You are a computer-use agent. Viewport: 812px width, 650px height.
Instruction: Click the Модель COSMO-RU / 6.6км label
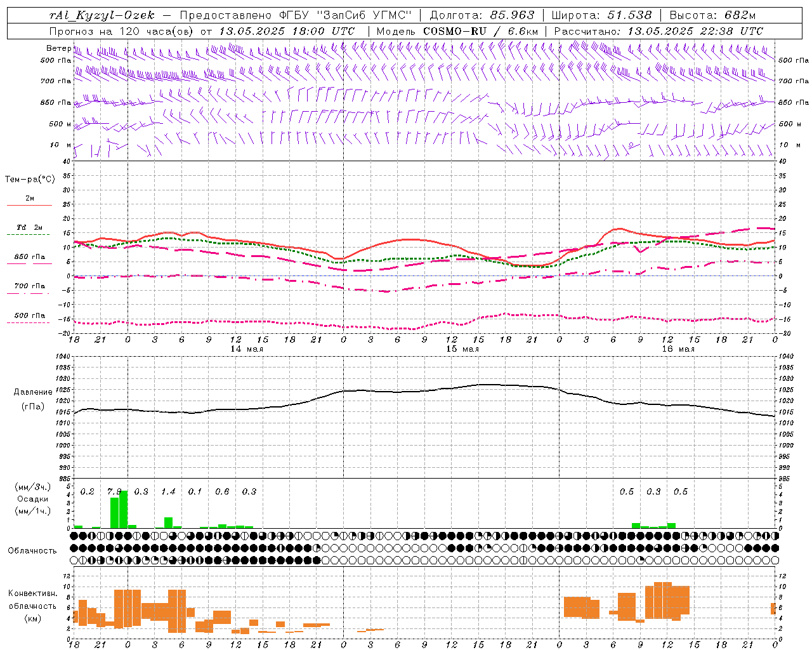pyautogui.click(x=457, y=31)
